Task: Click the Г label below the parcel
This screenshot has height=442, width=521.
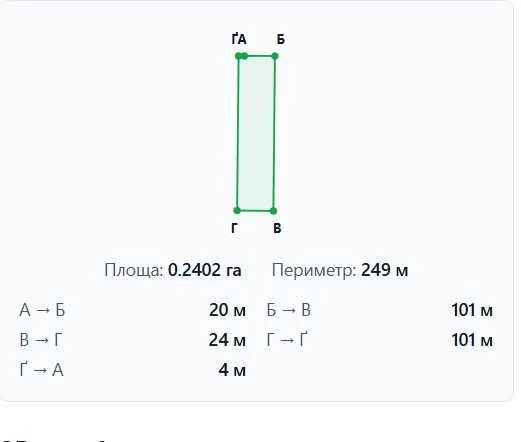Action: click(234, 228)
